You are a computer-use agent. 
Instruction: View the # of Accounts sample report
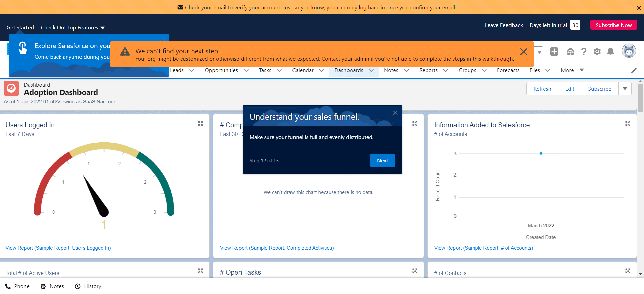tap(483, 248)
